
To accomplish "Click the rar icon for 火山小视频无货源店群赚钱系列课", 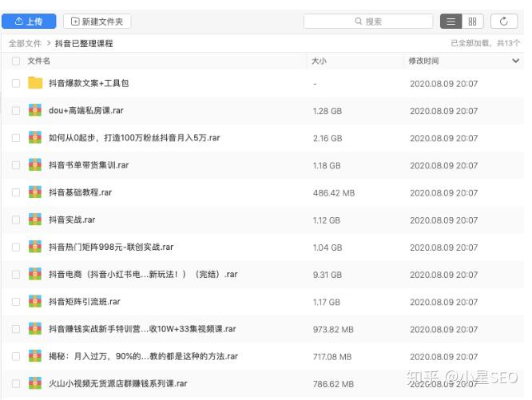I will 35,383.
